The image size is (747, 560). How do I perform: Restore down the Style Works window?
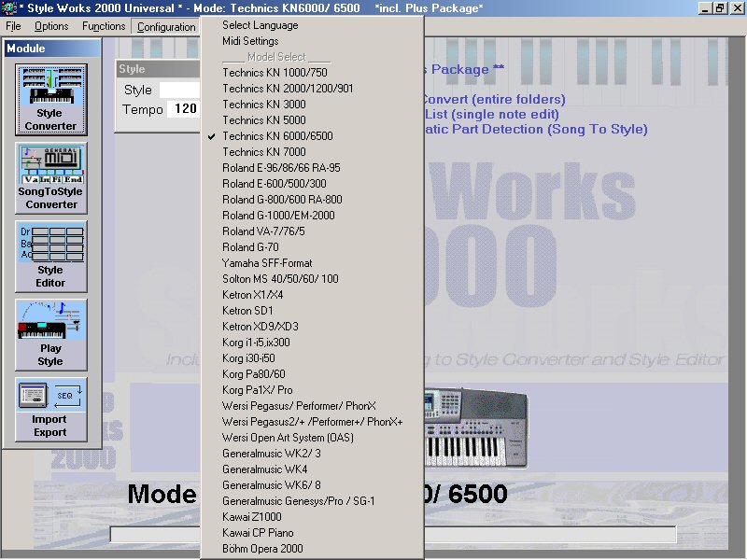(x=720, y=8)
